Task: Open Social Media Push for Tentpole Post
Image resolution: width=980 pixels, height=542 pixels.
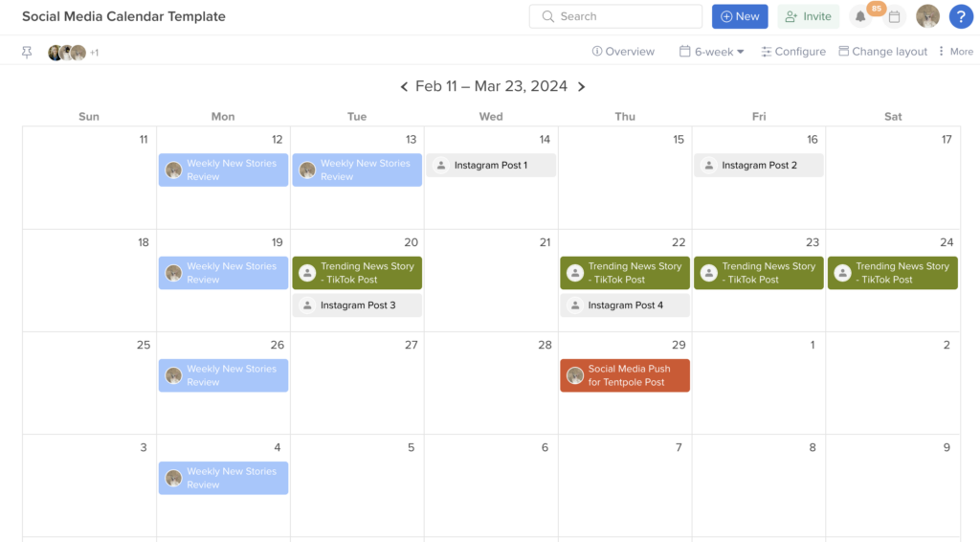Action: (625, 375)
